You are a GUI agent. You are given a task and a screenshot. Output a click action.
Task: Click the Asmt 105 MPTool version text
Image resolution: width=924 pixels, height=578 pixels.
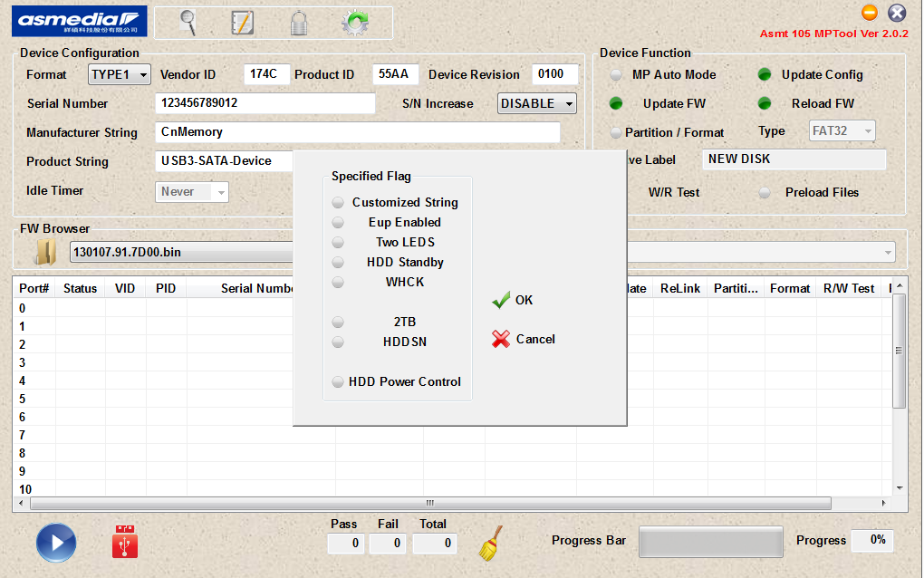833,34
